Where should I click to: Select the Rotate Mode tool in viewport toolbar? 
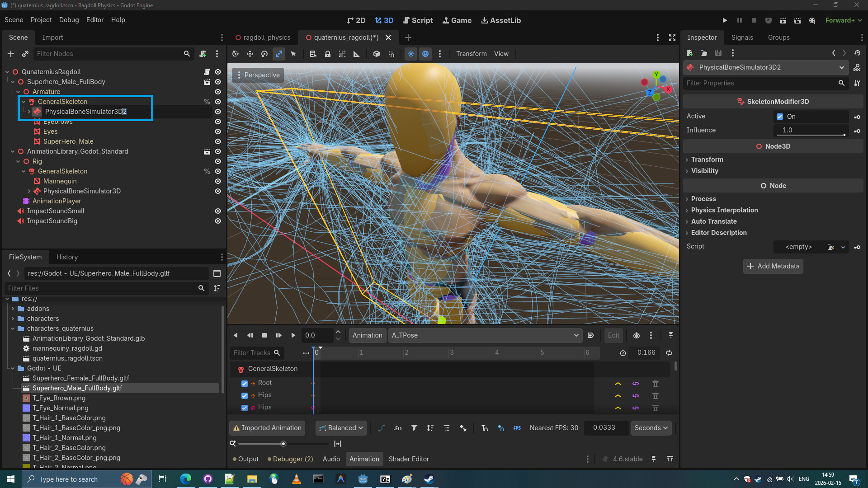pyautogui.click(x=264, y=54)
